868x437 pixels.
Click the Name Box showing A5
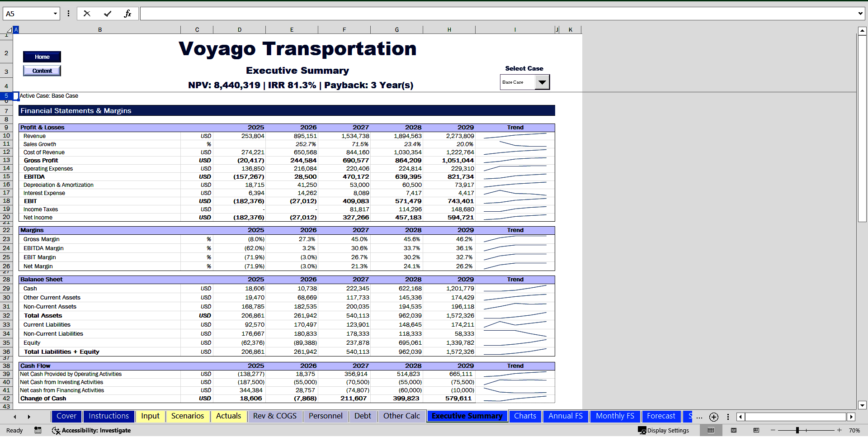(28, 14)
